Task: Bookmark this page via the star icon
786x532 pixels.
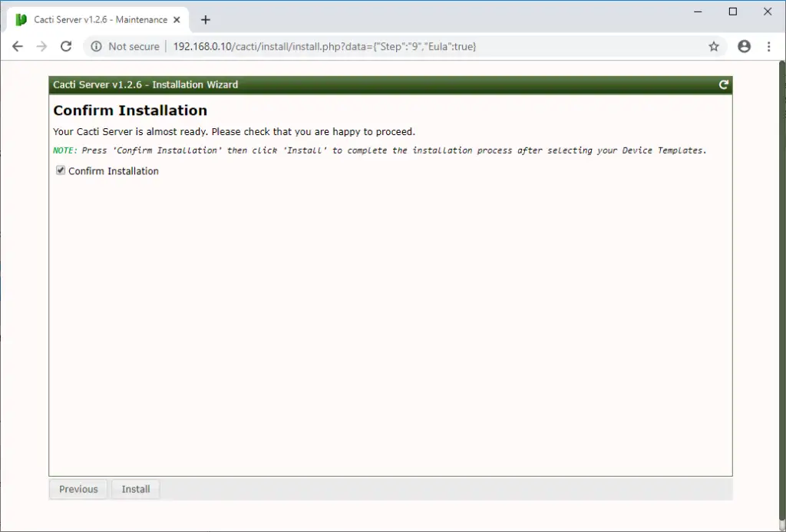Action: (714, 46)
